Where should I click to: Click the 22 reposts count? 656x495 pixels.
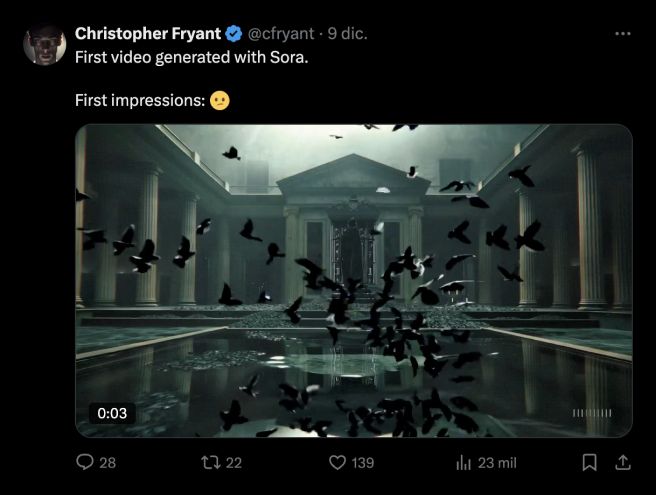coord(233,462)
